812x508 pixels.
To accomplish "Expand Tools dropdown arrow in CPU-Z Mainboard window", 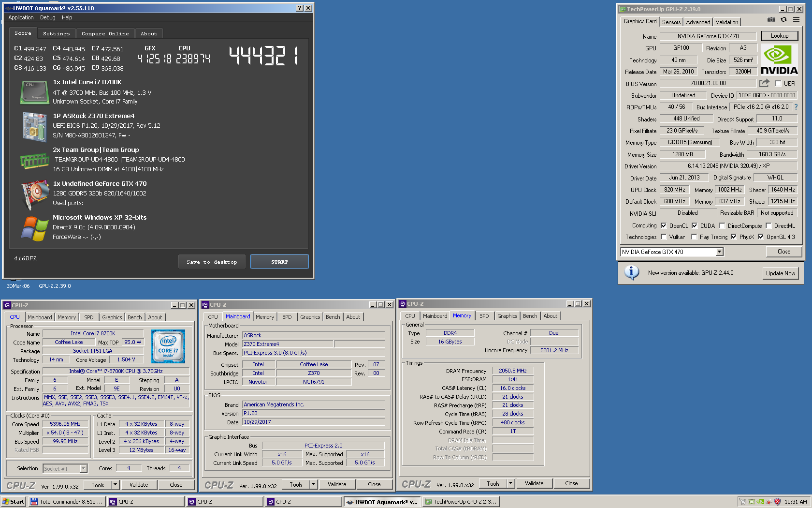I will (313, 484).
